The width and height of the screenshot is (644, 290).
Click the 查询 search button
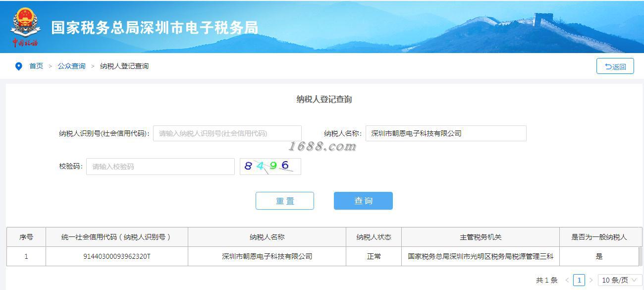[x=363, y=201]
